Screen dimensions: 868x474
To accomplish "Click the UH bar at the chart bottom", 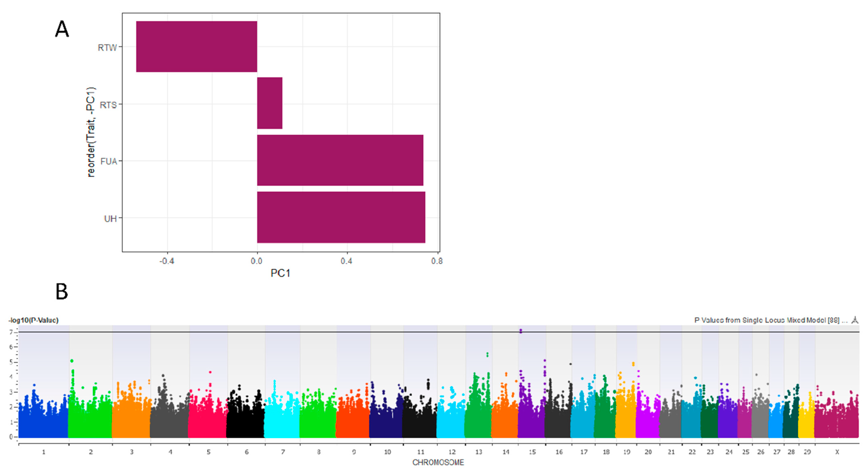I will tap(341, 217).
